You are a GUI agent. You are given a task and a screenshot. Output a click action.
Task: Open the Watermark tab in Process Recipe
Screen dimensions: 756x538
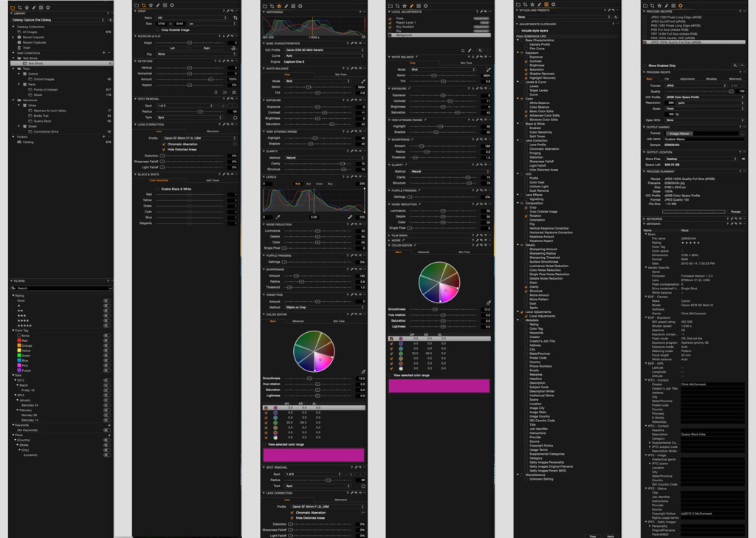(735, 78)
